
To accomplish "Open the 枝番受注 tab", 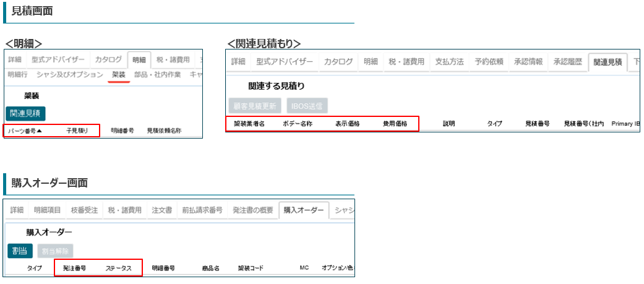I will click(84, 210).
